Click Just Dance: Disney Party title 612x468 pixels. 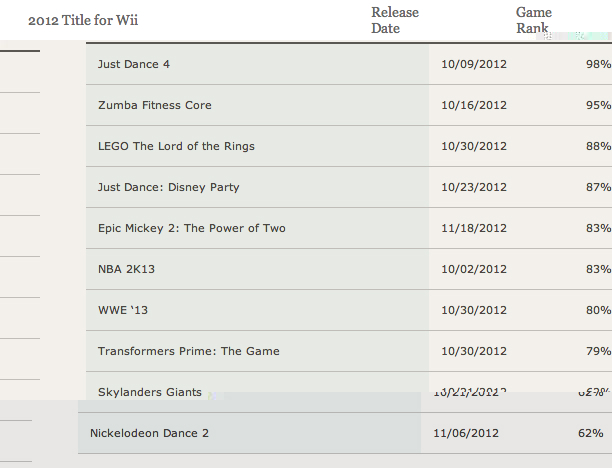pyautogui.click(x=169, y=187)
